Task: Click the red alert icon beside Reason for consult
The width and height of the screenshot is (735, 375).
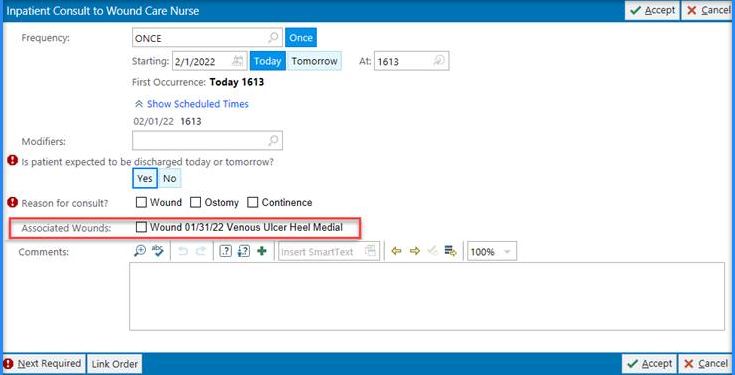Action: coord(13,202)
